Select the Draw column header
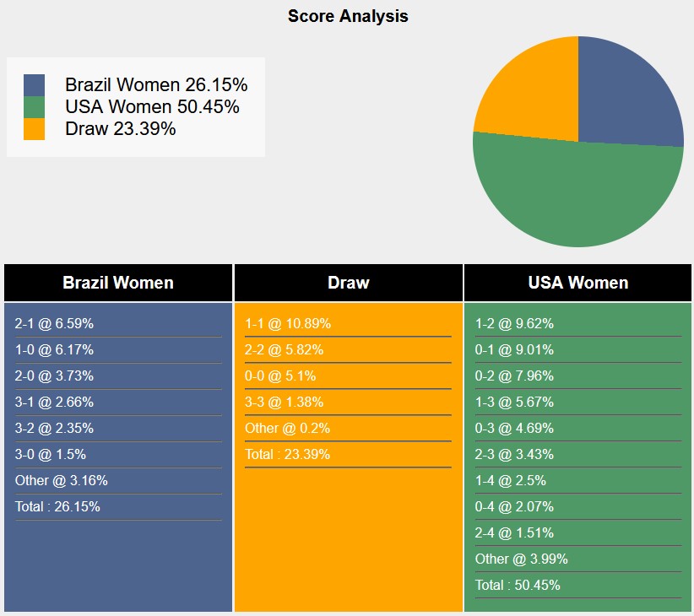Image resolution: width=694 pixels, height=616 pixels. point(348,283)
